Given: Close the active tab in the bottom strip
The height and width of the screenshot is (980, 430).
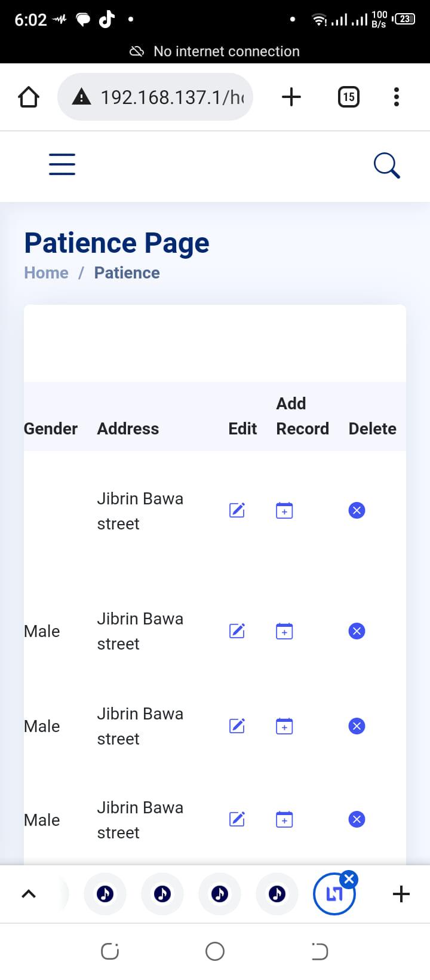Looking at the screenshot, I should point(349,880).
